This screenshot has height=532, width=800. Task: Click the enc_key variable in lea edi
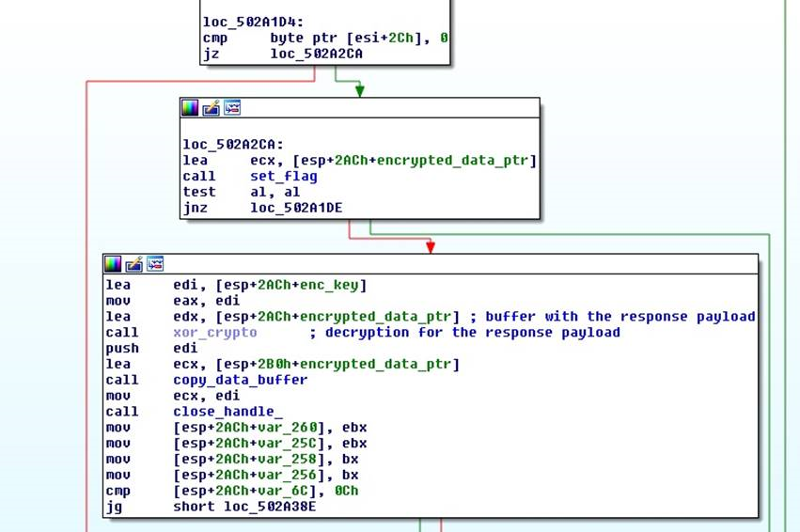pos(337,285)
